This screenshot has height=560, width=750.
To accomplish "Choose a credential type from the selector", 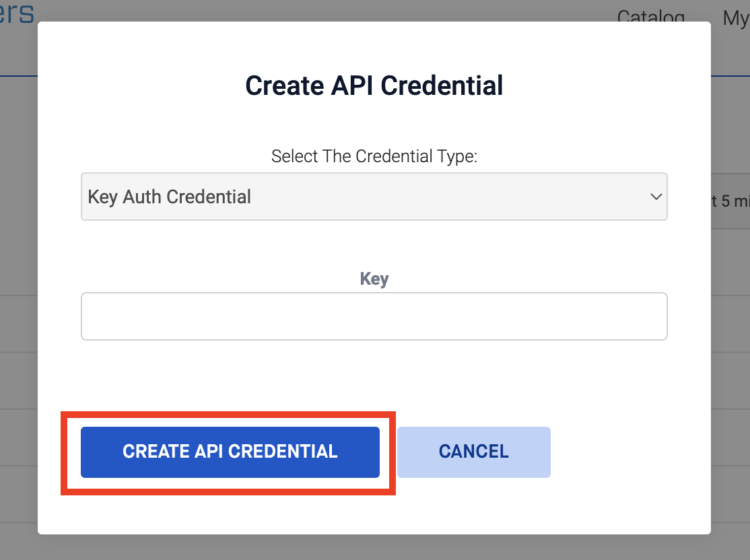I will [x=374, y=197].
